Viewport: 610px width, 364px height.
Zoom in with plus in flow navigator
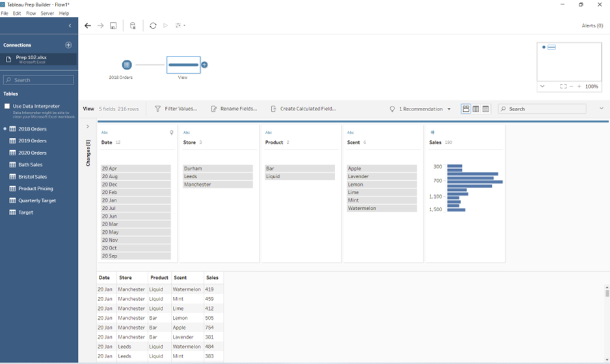[x=579, y=86]
